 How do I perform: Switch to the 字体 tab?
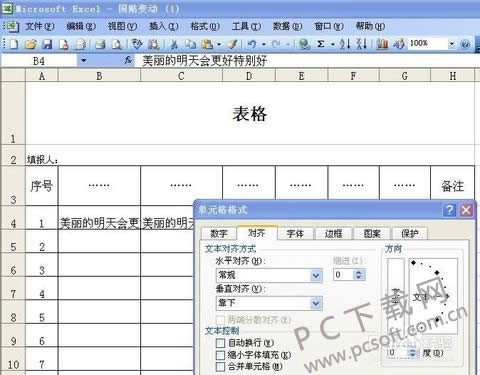coord(295,233)
